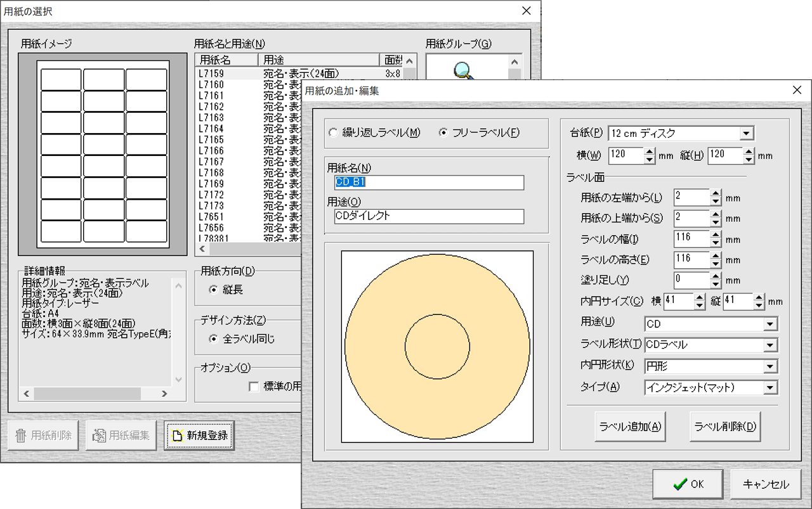Open the タイプ dropdown showing インクジェット(マット)
The height and width of the screenshot is (509, 812).
pos(771,387)
